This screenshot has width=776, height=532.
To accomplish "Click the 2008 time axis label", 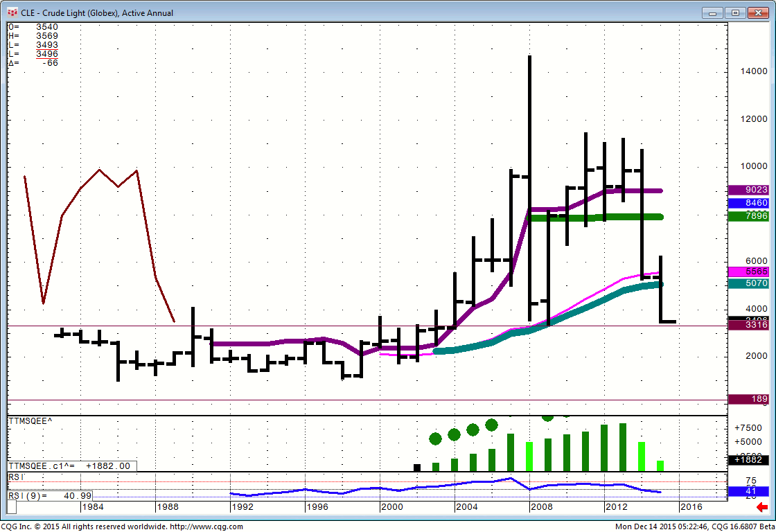I will (541, 507).
